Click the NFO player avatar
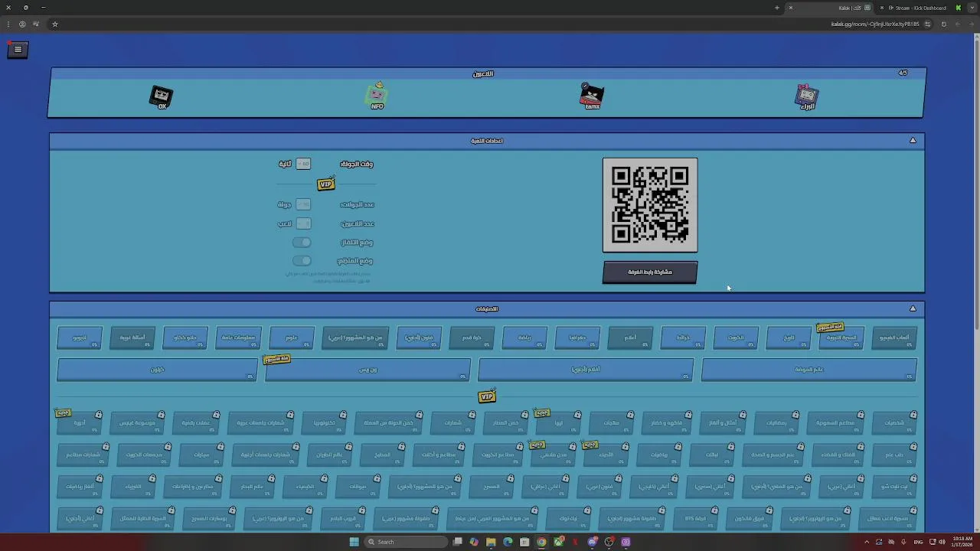The height and width of the screenshot is (551, 980). [377, 96]
